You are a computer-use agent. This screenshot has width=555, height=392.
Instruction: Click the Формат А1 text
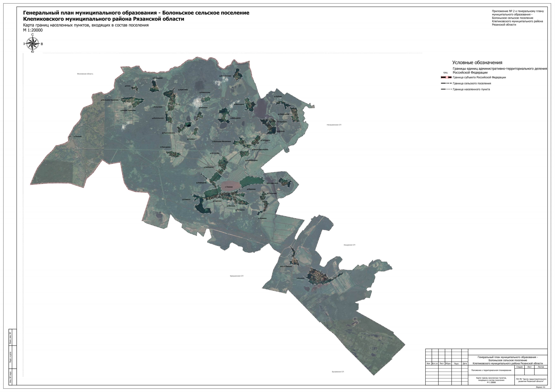pyautogui.click(x=541, y=387)
